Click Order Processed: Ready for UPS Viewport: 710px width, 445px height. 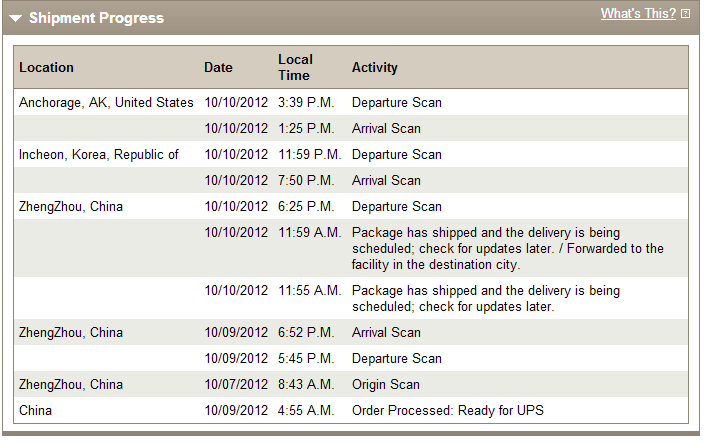pyautogui.click(x=448, y=410)
